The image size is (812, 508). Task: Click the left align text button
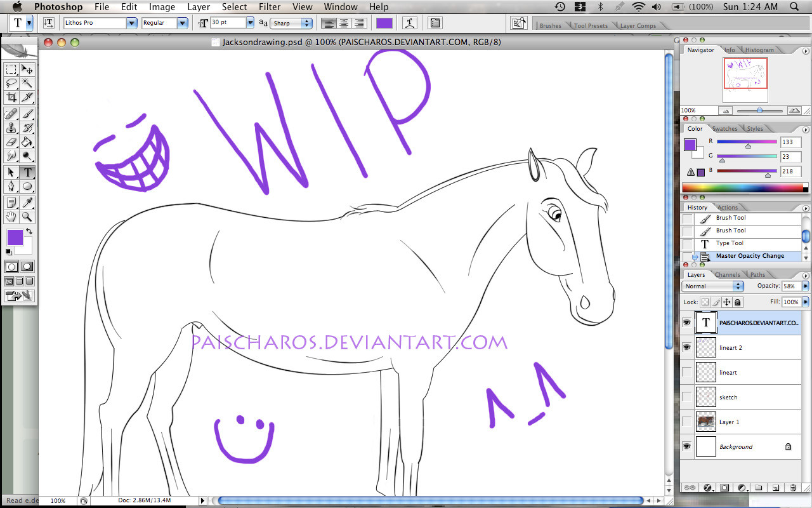329,23
